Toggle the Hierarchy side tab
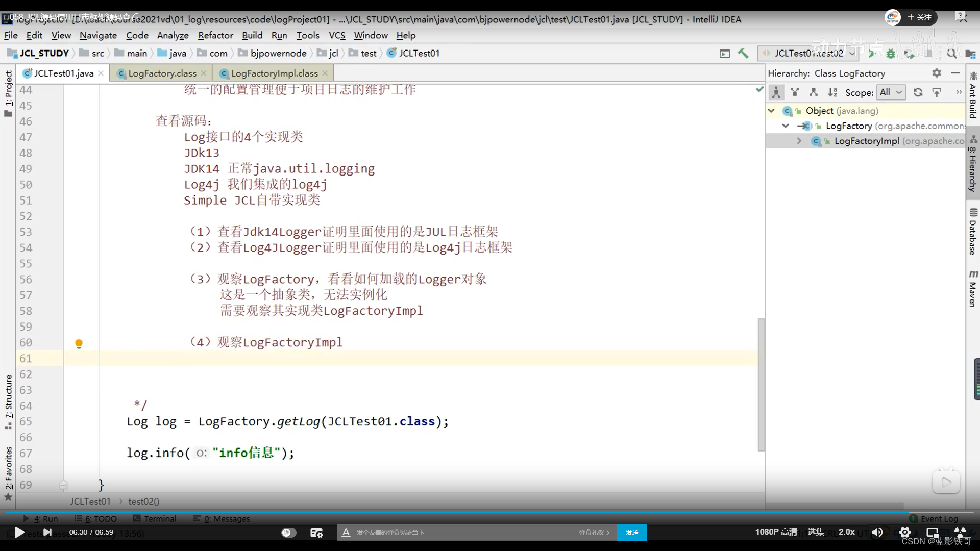This screenshot has height=551, width=980. pos(973,164)
